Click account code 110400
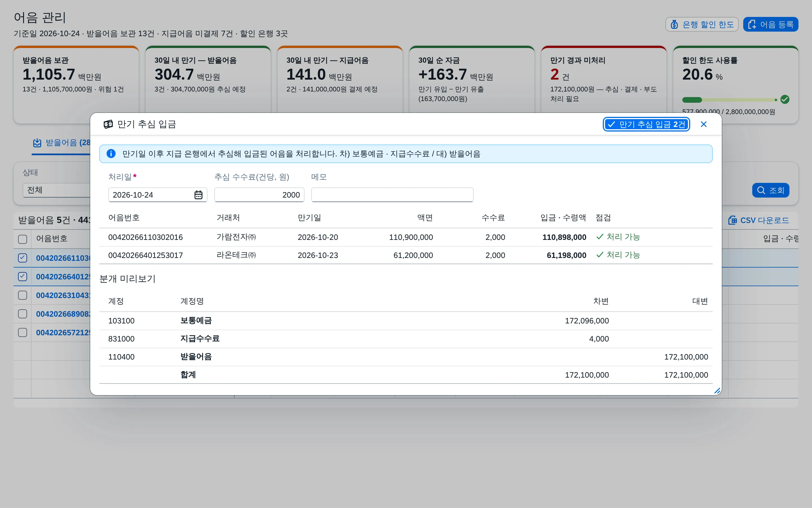The width and height of the screenshot is (812, 508). [x=121, y=357]
